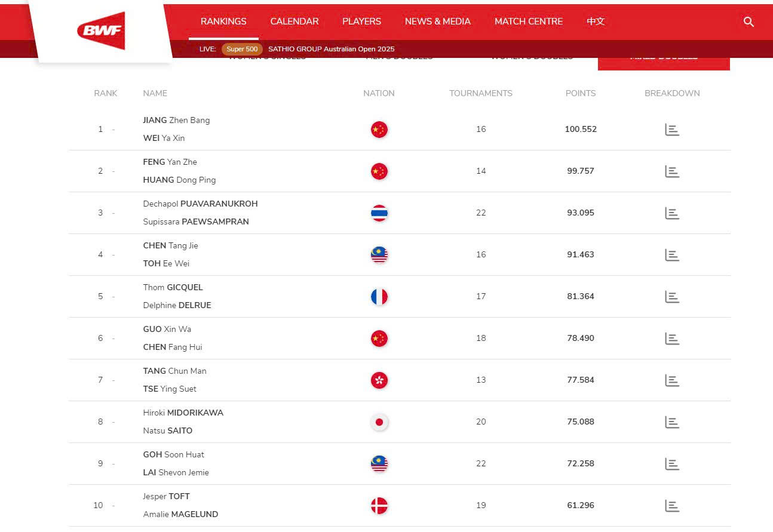Open the Players section
The height and width of the screenshot is (532, 773).
tap(361, 21)
